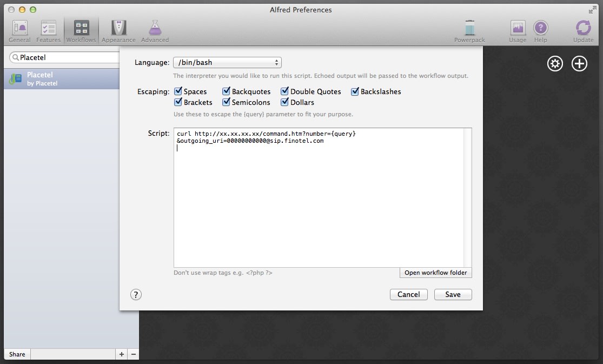
Task: Open the Powerpack pane
Action: tap(469, 31)
